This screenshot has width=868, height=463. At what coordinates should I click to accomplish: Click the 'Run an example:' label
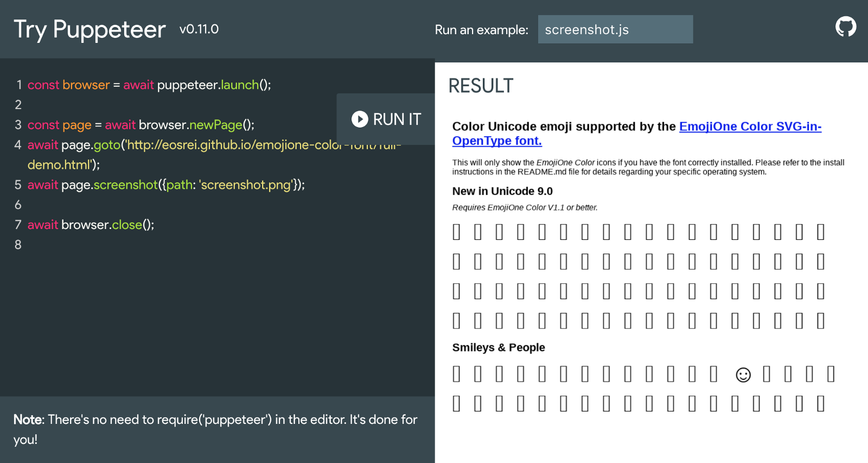481,30
